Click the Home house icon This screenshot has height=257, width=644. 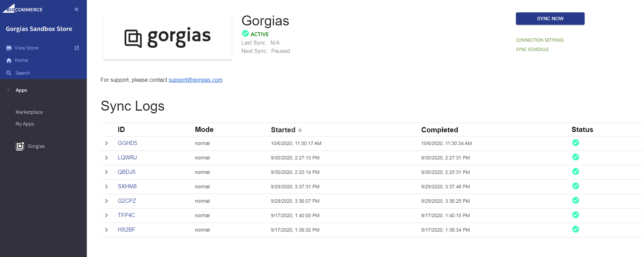[x=9, y=60]
